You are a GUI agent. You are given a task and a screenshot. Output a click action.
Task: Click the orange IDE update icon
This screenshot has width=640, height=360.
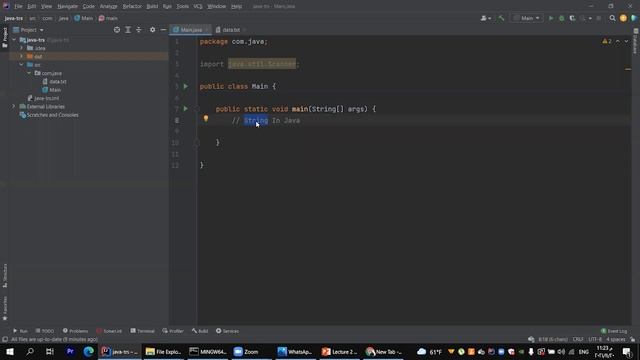pos(623,18)
